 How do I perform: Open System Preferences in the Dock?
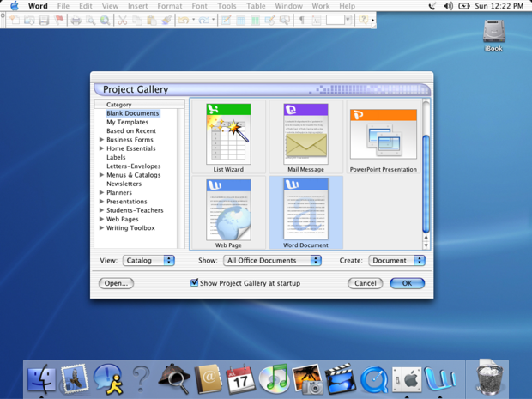407,379
